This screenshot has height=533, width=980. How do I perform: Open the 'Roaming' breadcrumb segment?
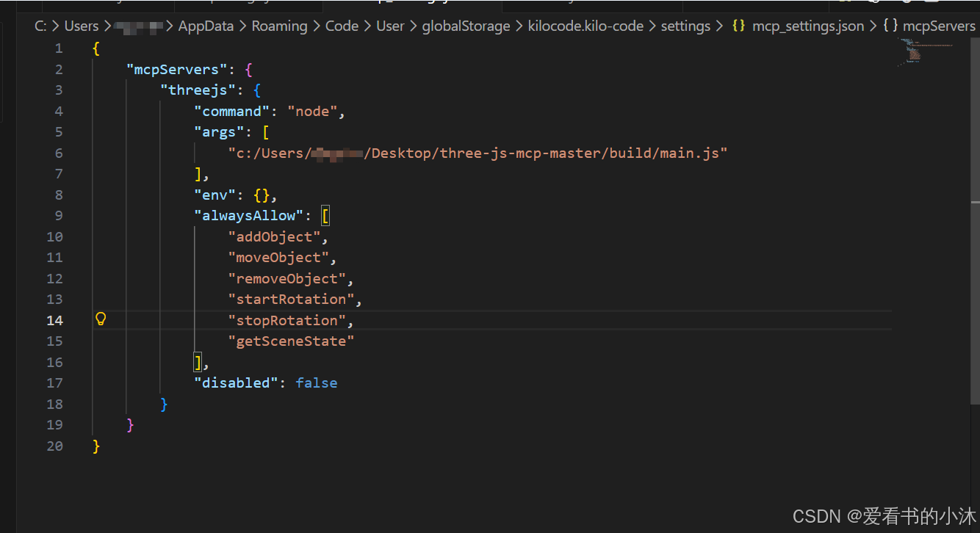279,26
